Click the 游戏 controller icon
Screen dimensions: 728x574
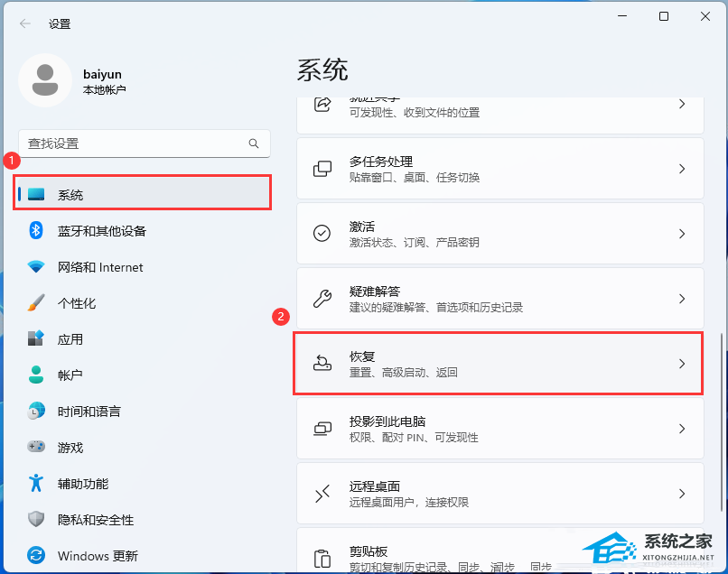36,448
